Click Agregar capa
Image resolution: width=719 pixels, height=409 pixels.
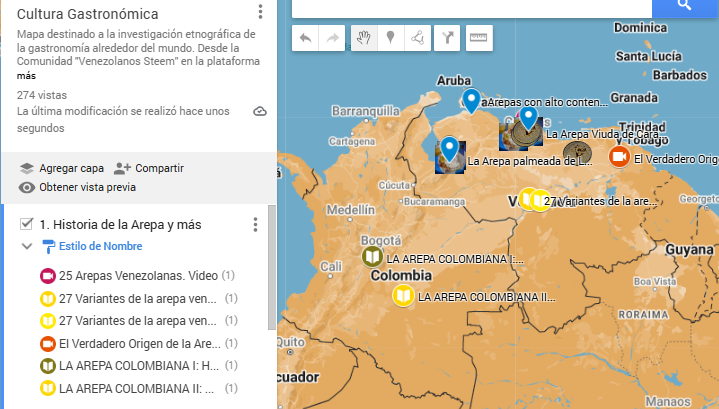(62, 168)
